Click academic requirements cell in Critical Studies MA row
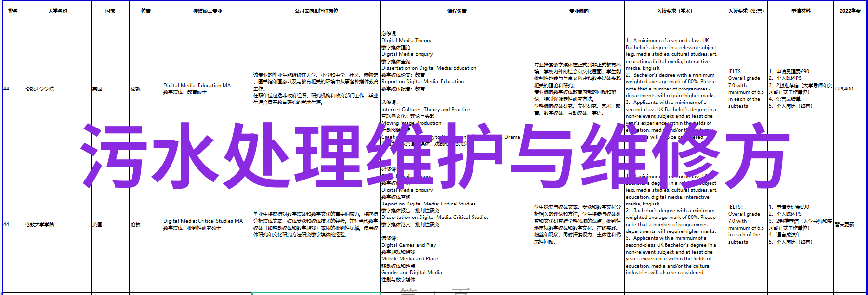This screenshot has height=295, width=868. coord(676,224)
